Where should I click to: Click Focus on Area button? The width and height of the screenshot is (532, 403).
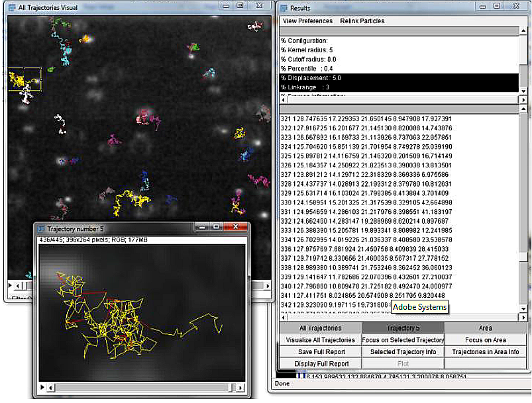485,340
